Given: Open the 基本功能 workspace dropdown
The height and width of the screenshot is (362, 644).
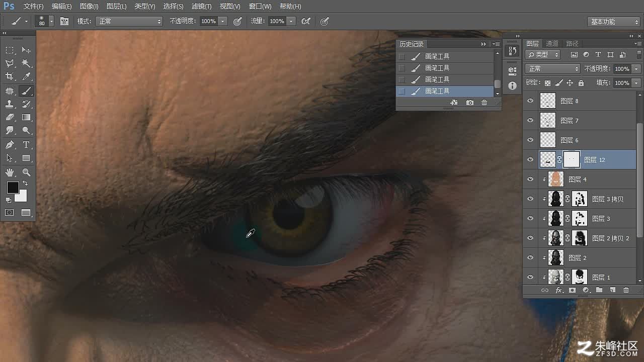Looking at the screenshot, I should [x=613, y=22].
